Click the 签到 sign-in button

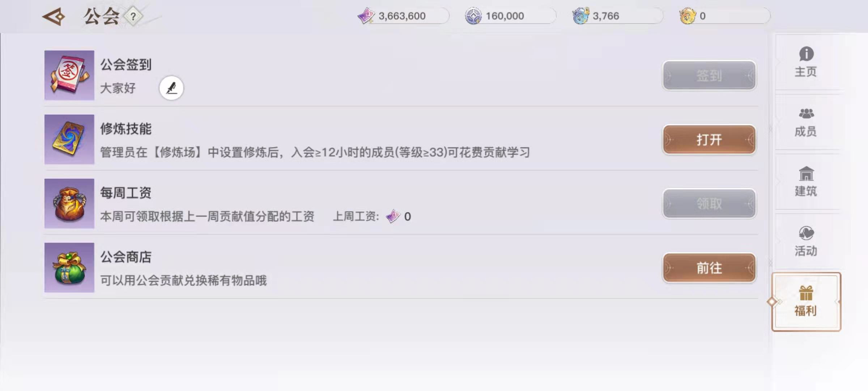(x=709, y=75)
